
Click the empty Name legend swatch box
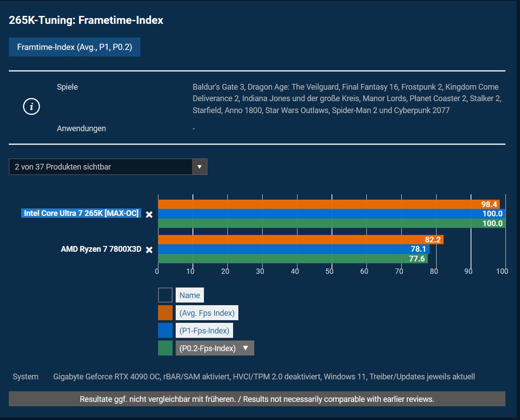point(166,295)
